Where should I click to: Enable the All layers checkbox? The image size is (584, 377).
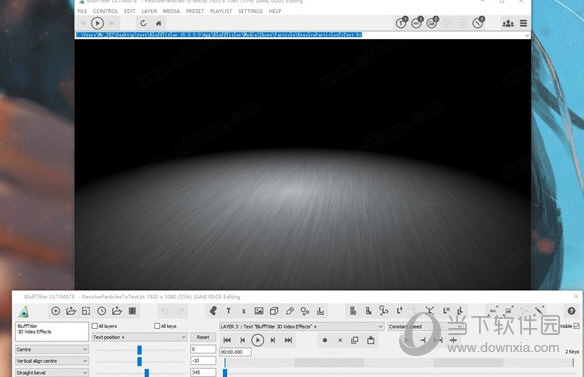point(95,326)
